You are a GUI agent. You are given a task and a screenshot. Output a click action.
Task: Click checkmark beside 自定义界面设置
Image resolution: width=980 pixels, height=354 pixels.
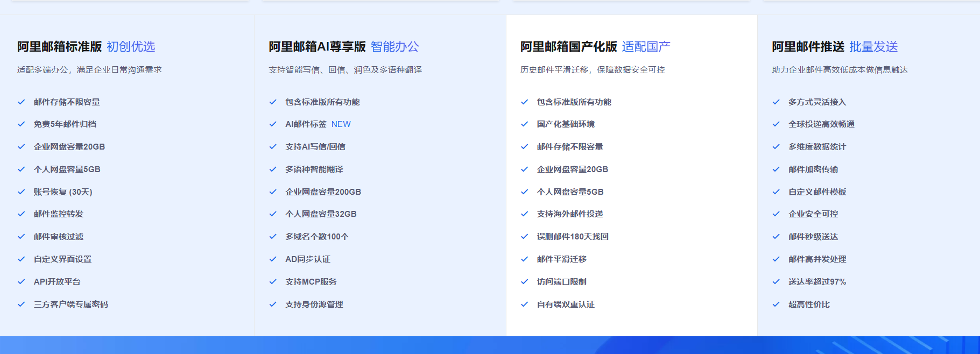pyautogui.click(x=22, y=259)
